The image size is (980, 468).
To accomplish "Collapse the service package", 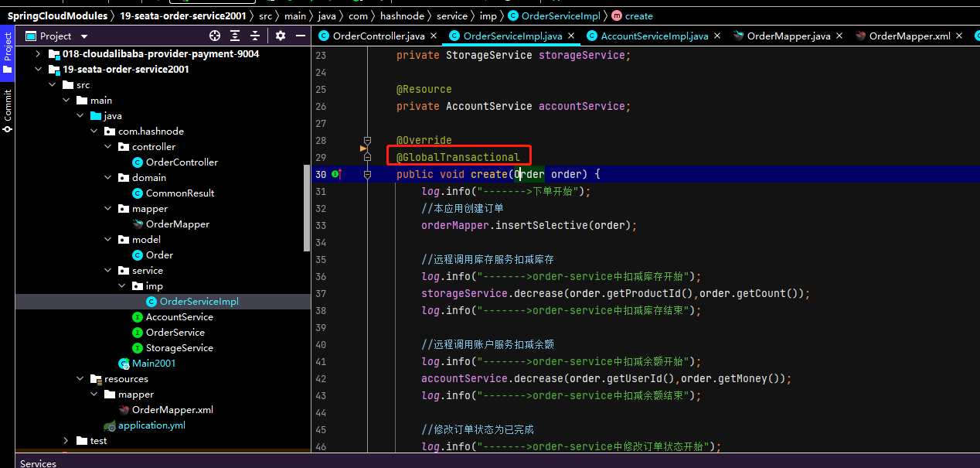I will coord(108,271).
